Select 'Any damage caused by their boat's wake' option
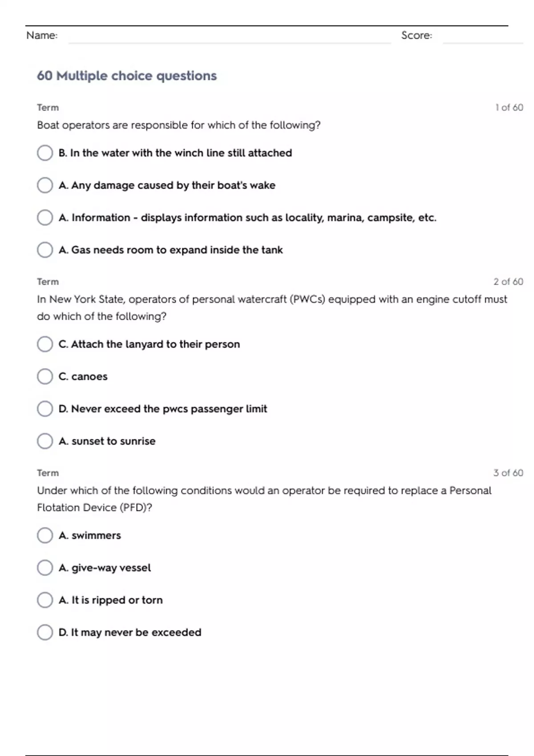Image resolution: width=534 pixels, height=756 pixels. [45, 185]
